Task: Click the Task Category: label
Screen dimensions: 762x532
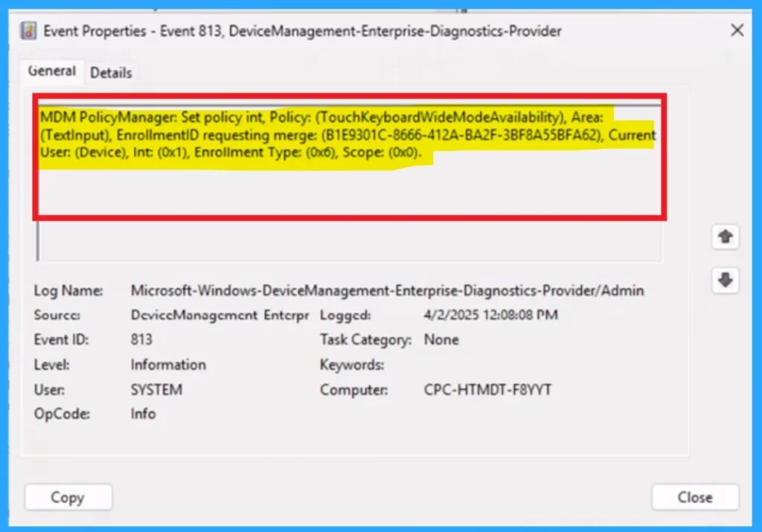Action: 365,339
